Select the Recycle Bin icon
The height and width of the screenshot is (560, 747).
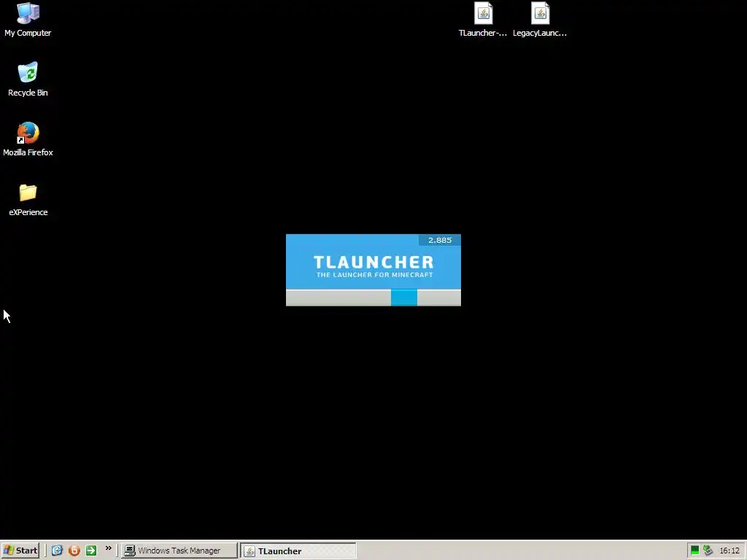28,79
